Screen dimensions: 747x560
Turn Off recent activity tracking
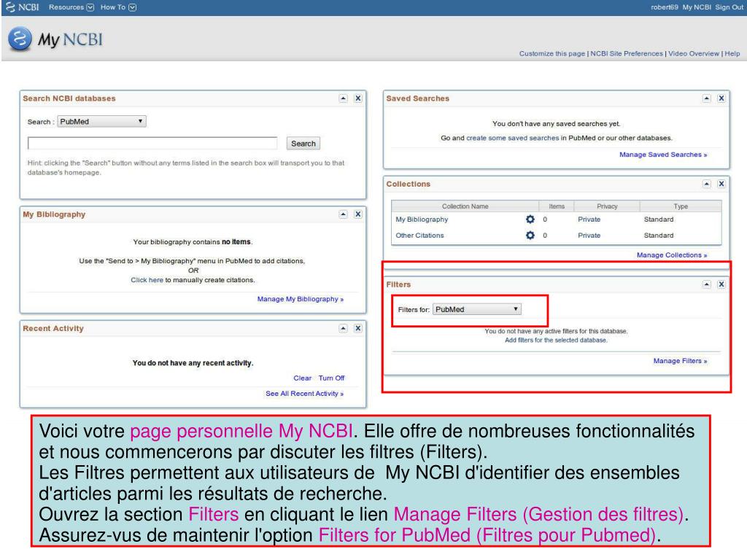point(331,378)
